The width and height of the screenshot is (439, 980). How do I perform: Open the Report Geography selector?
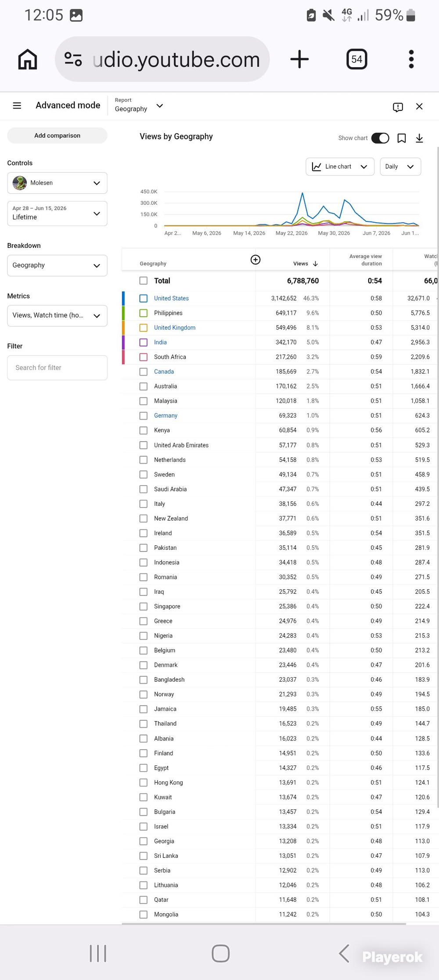139,105
